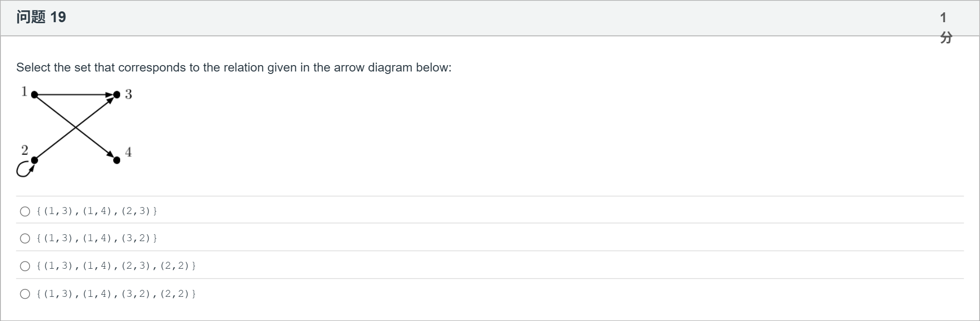
Task: Click the dot for node 1
Action: (34, 95)
